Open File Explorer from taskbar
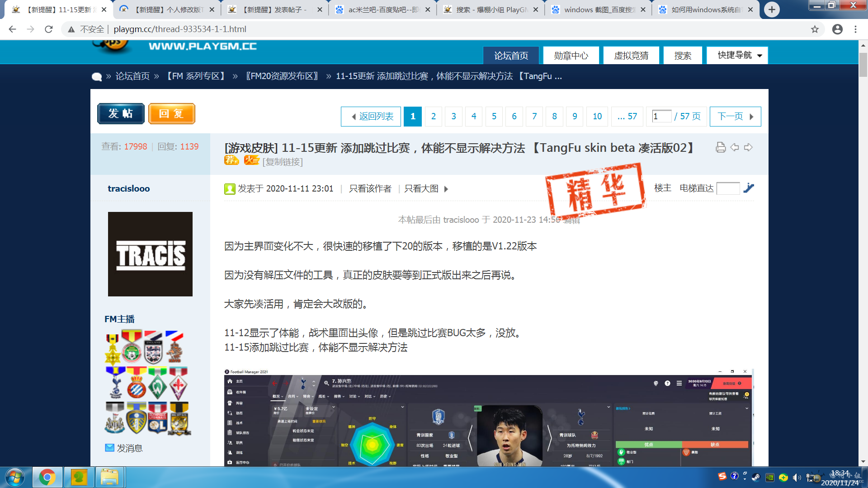 (x=109, y=477)
